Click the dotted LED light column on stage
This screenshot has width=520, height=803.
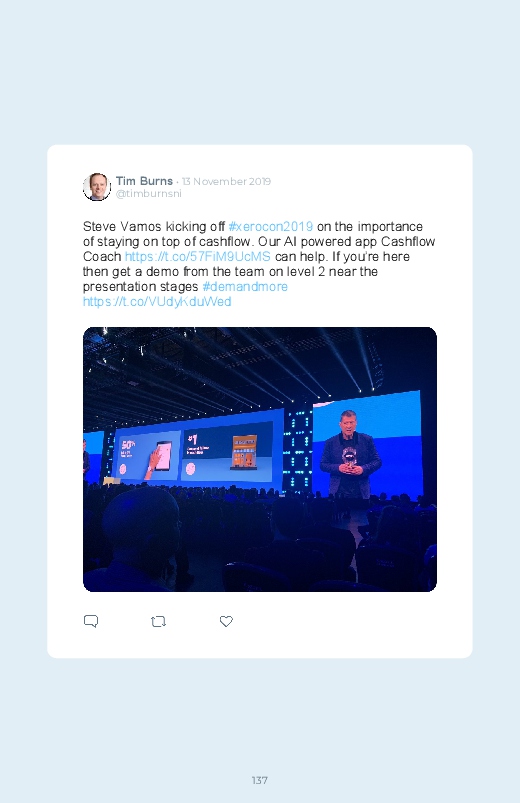[x=297, y=451]
